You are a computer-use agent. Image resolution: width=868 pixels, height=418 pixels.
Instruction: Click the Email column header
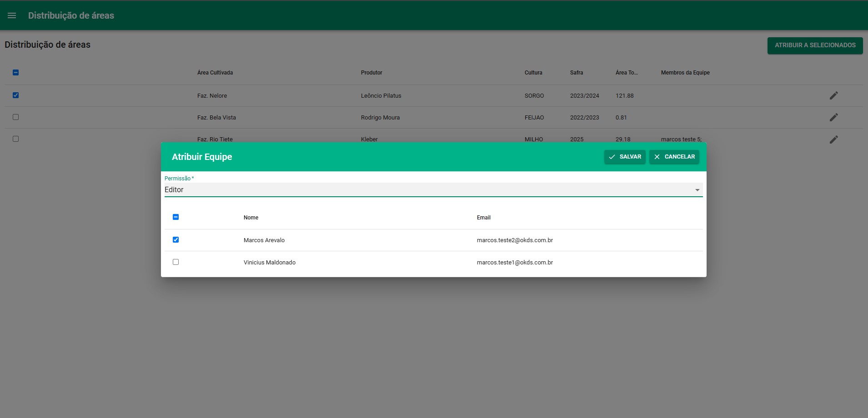483,218
